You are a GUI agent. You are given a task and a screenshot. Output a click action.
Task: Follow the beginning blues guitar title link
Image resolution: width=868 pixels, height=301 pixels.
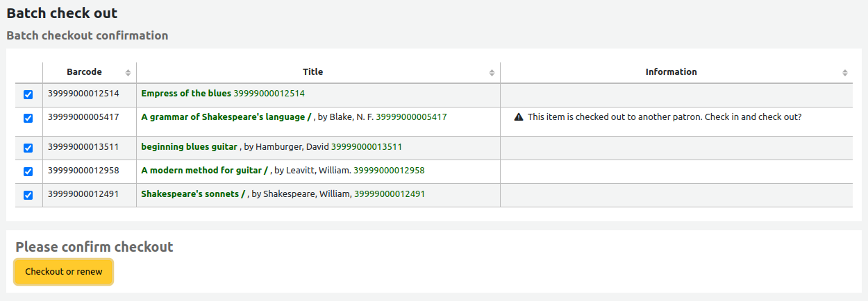(190, 147)
